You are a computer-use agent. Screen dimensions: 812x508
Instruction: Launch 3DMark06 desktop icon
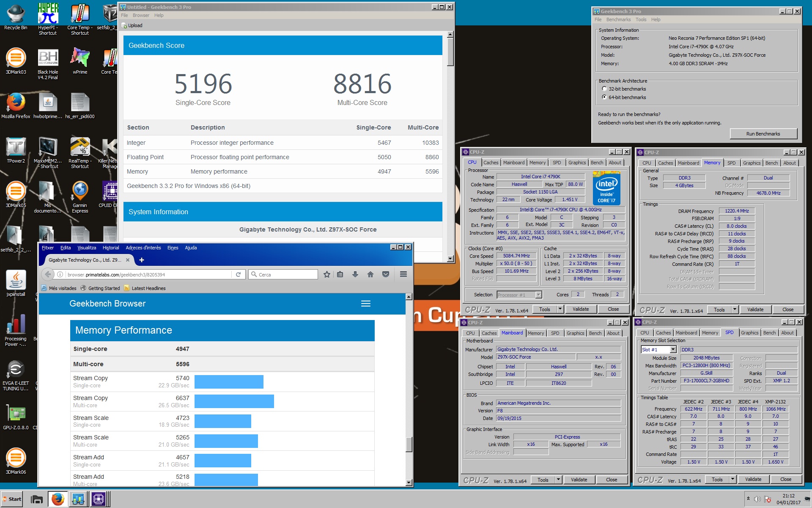pyautogui.click(x=16, y=461)
